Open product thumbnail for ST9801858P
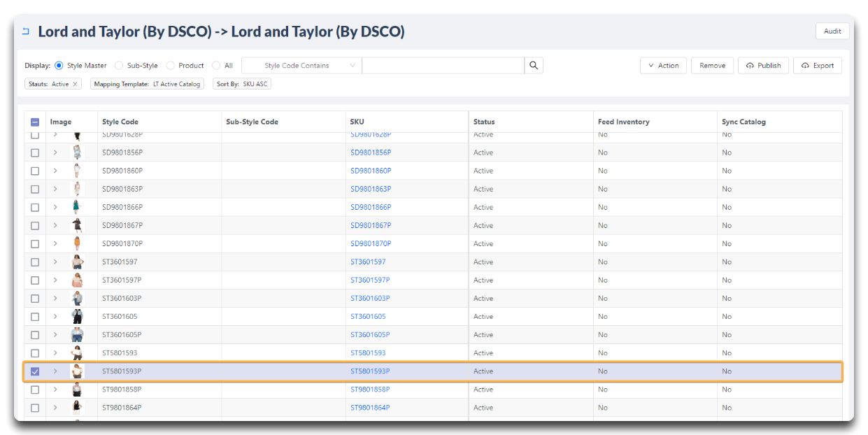Image resolution: width=868 pixels, height=435 pixels. [77, 390]
